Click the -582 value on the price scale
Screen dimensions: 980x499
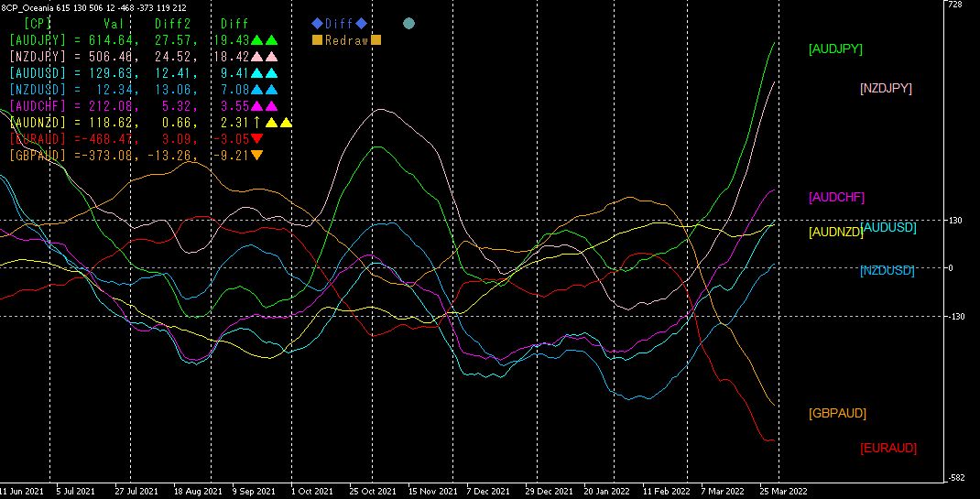click(x=957, y=478)
